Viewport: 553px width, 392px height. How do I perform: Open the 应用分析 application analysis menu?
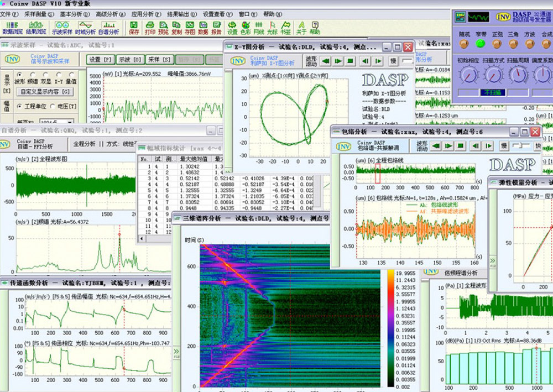146,14
